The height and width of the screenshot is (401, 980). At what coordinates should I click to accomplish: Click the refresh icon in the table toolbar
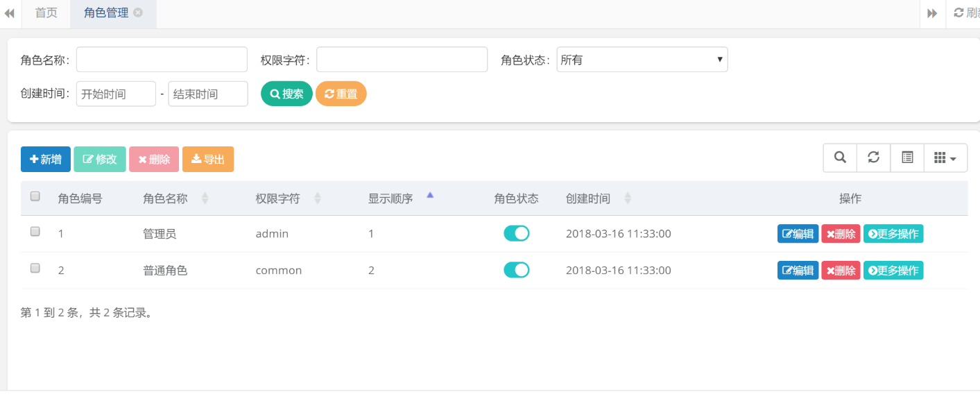[873, 157]
